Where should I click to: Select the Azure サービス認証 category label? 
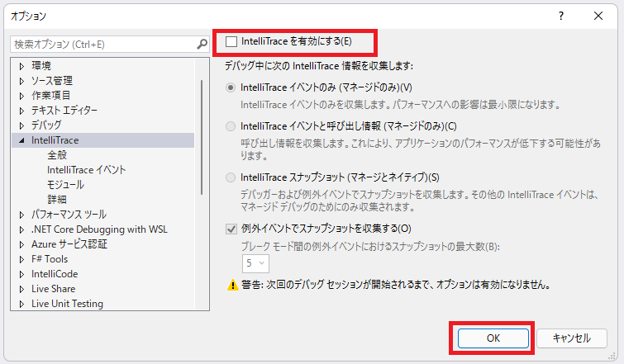click(x=69, y=245)
